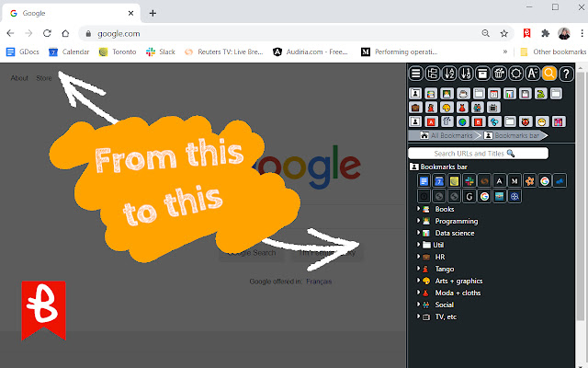Expand the Arts + graphics folder arrow
This screenshot has height=368, width=588.
click(418, 281)
